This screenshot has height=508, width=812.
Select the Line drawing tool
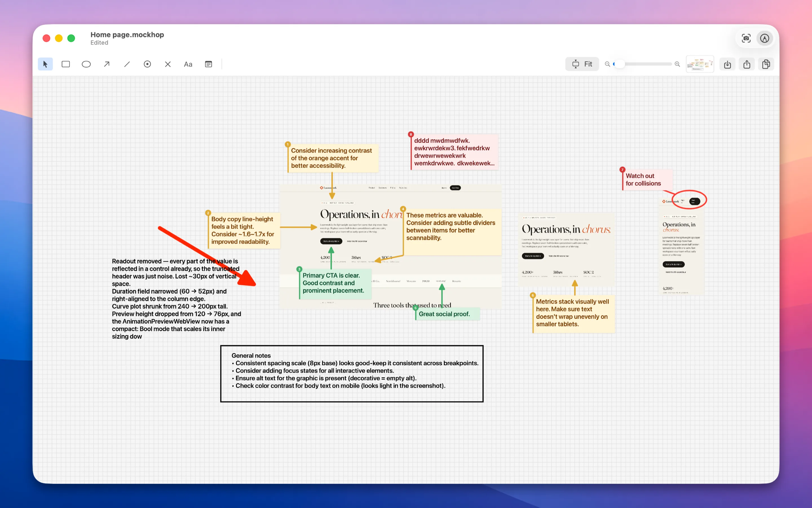pos(127,64)
